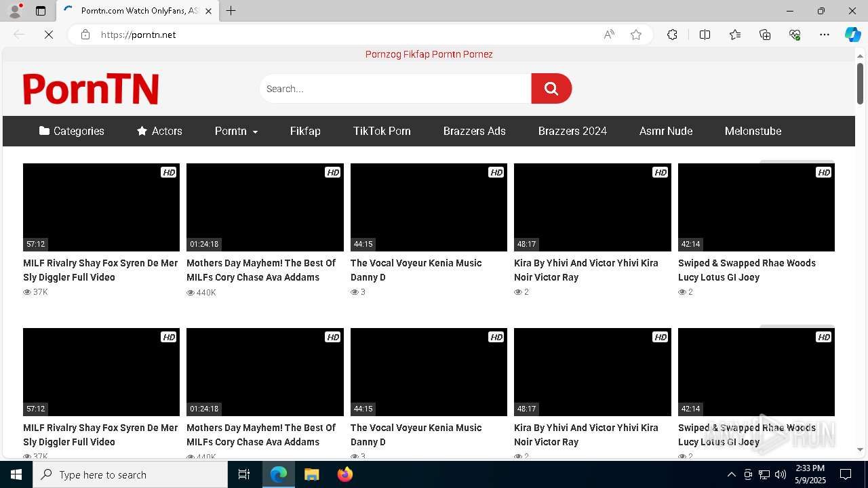Open top-row 57:12 video thumbnail

(101, 207)
